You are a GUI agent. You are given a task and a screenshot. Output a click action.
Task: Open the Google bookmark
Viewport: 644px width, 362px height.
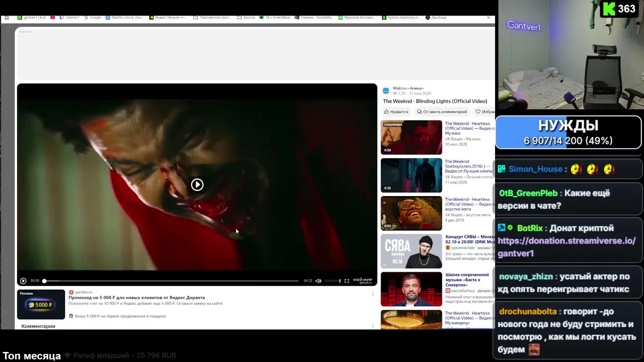click(93, 18)
